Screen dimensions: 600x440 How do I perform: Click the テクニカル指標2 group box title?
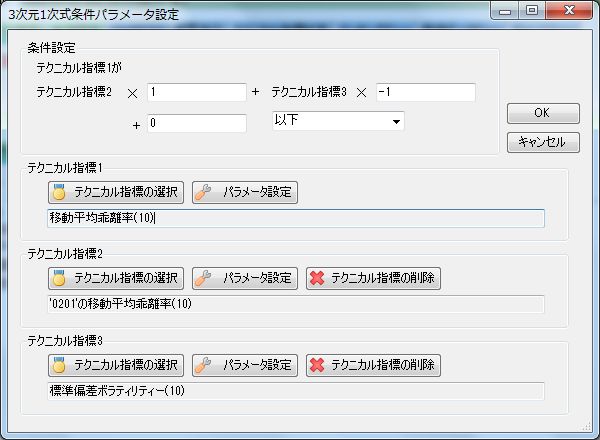point(65,254)
